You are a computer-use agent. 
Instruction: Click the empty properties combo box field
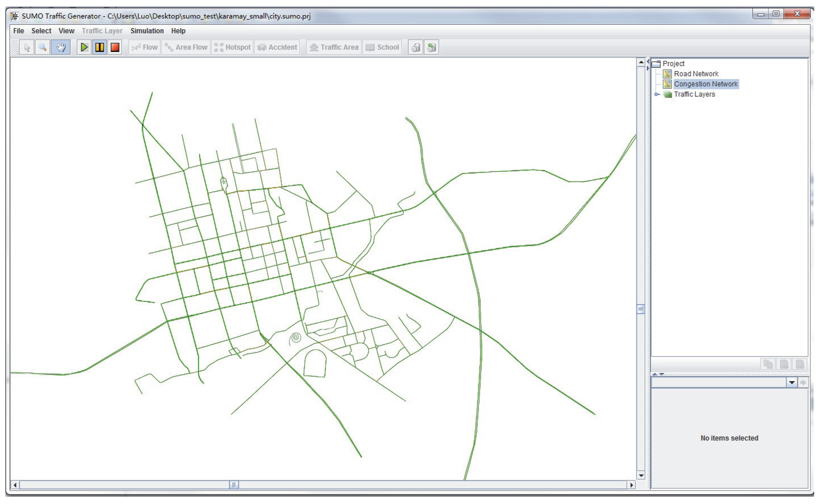point(719,382)
